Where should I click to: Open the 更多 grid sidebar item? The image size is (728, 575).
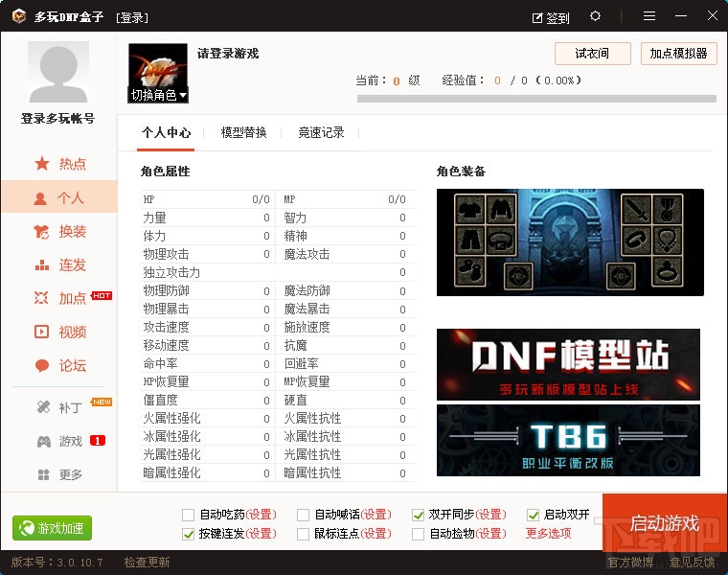60,474
